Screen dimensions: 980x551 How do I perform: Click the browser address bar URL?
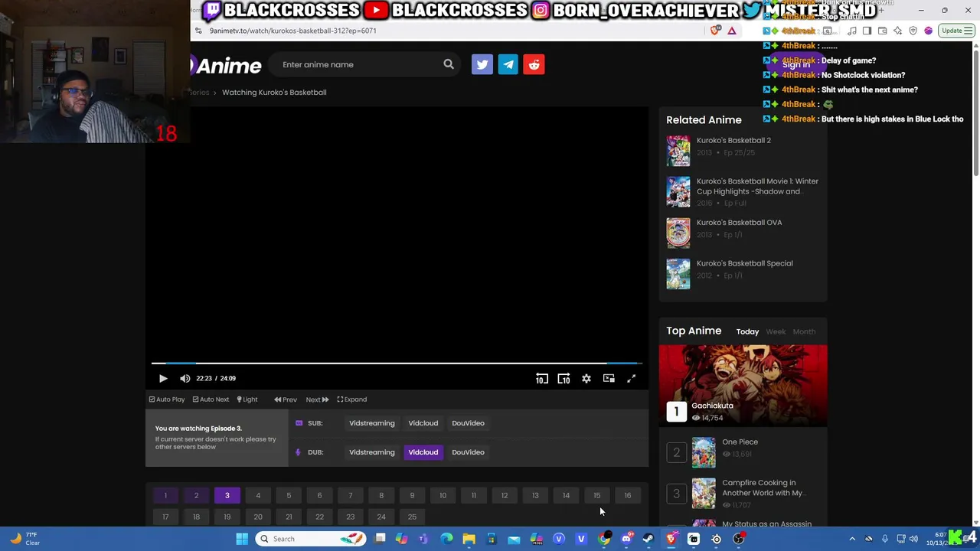tap(292, 31)
